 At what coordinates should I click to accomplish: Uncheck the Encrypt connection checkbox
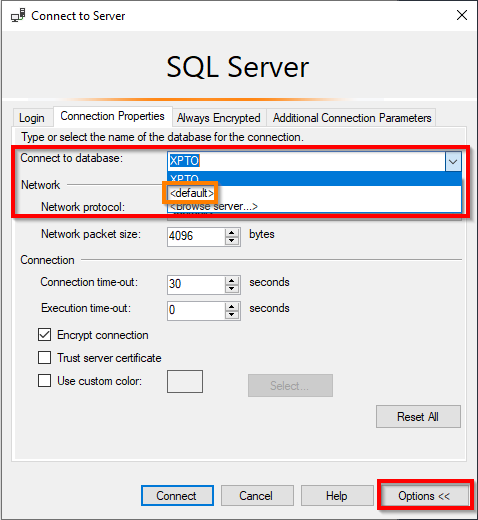click(44, 335)
